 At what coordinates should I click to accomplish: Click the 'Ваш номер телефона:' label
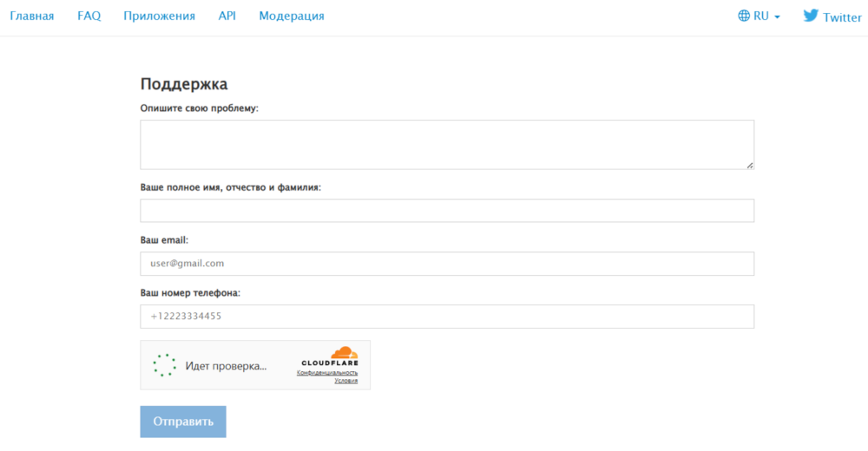[x=190, y=293]
